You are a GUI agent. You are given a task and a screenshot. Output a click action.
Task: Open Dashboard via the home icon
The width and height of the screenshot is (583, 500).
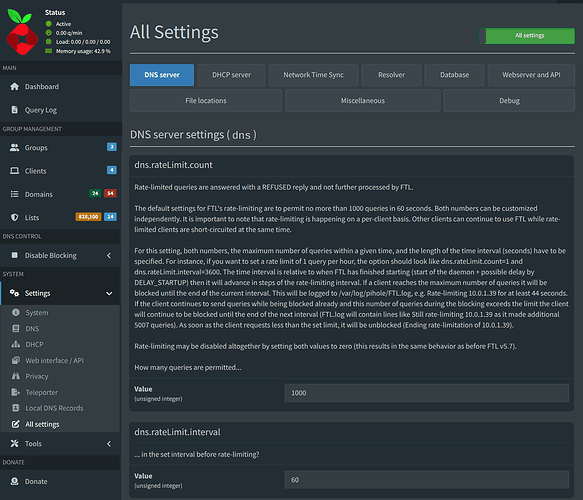[x=15, y=87]
